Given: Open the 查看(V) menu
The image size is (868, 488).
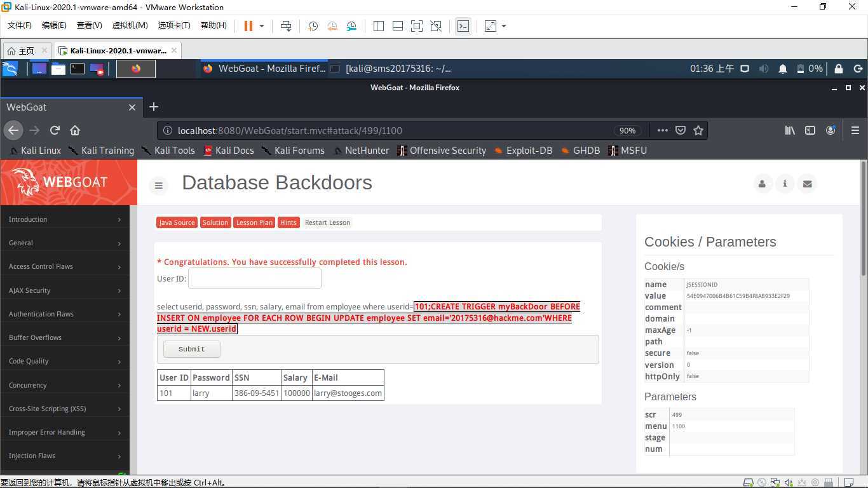Looking at the screenshot, I should 89,25.
